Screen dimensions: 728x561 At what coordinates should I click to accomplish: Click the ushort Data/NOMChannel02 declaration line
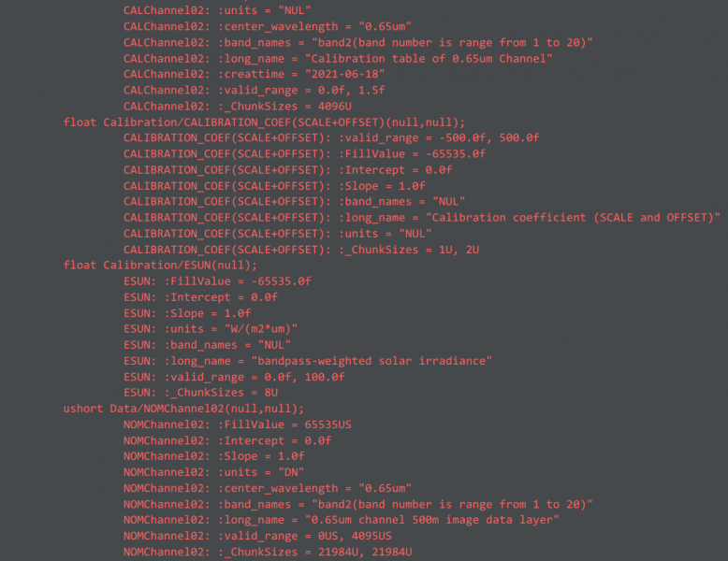point(183,408)
